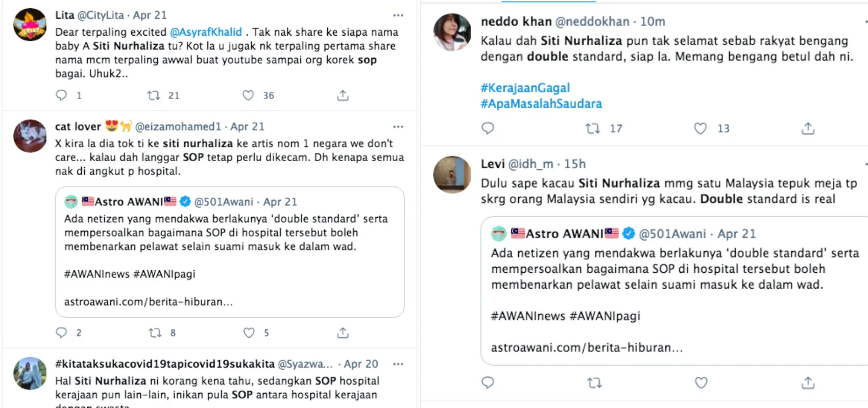Open Levi's profile picture

click(452, 175)
